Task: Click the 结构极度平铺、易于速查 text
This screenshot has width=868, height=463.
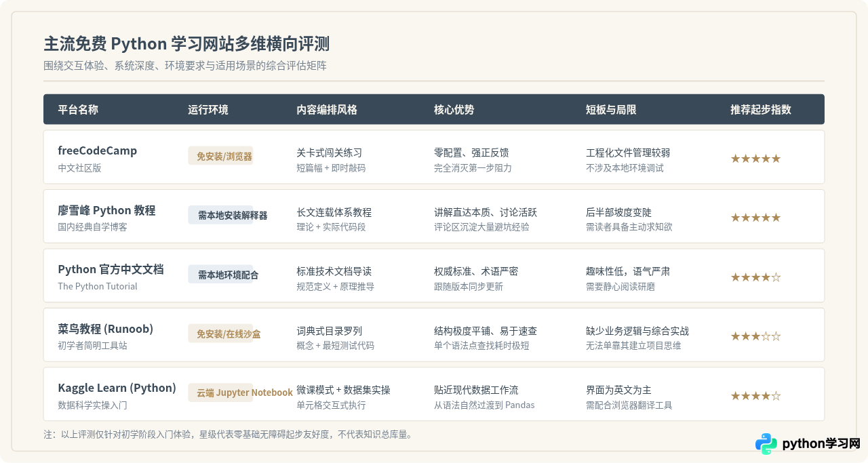Action: pyautogui.click(x=486, y=331)
